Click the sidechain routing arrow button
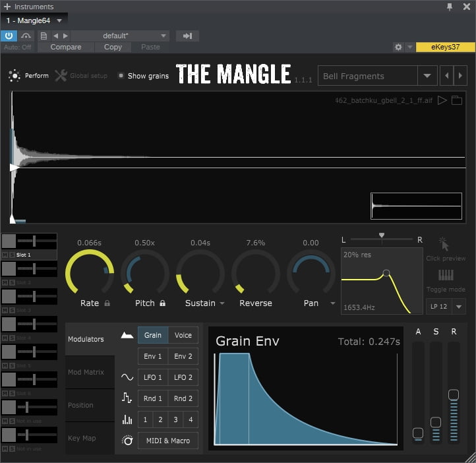This screenshot has width=476, height=463. point(187,36)
